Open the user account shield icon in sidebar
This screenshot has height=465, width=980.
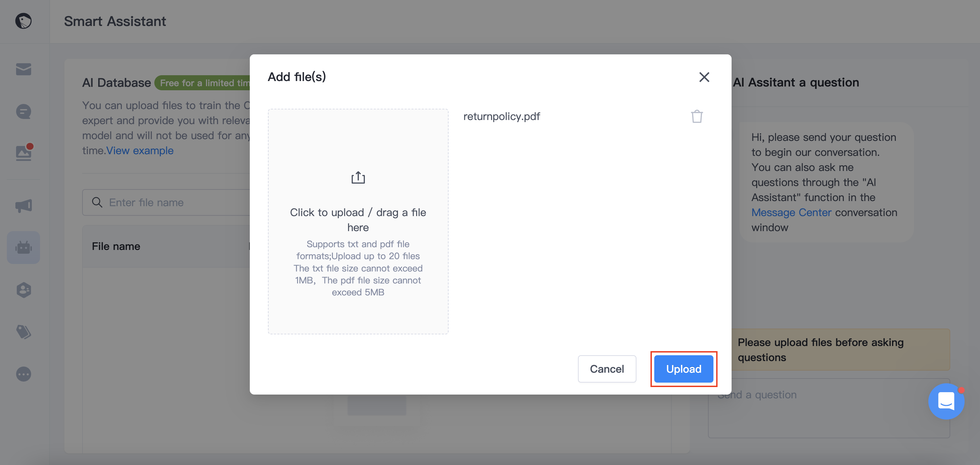(24, 290)
